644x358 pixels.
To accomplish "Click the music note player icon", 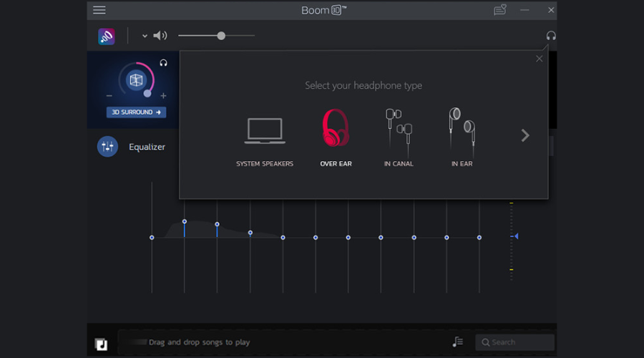I will (101, 344).
